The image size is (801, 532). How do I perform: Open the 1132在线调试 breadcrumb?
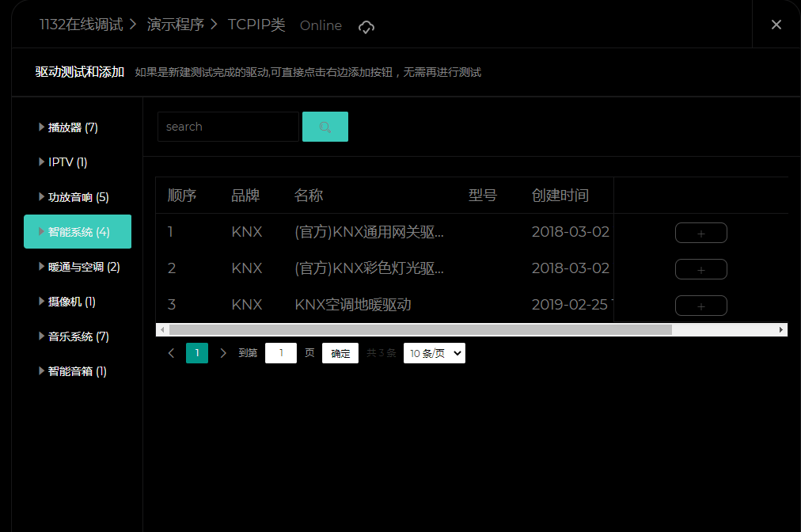[x=82, y=25]
